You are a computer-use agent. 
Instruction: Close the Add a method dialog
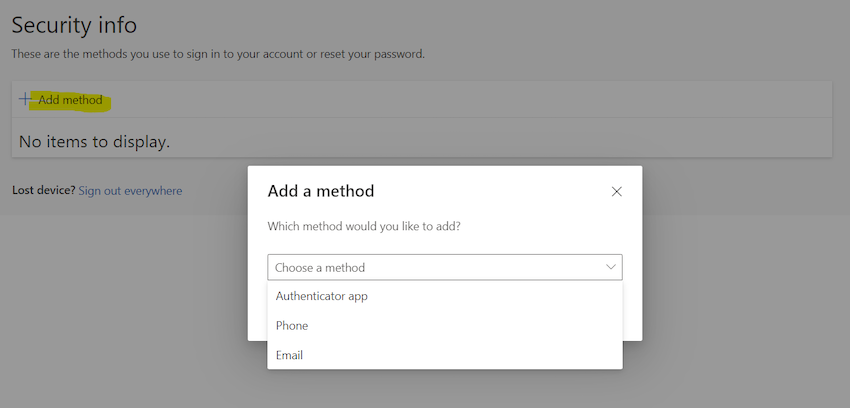click(x=616, y=191)
